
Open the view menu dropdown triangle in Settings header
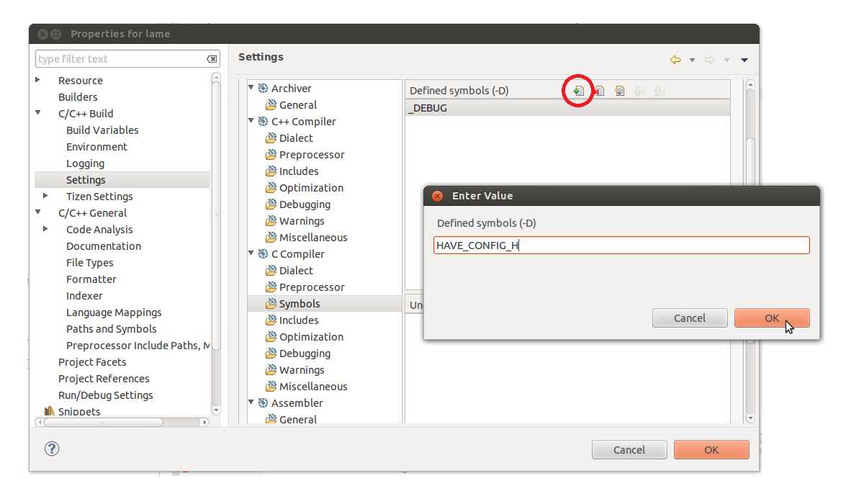[744, 60]
